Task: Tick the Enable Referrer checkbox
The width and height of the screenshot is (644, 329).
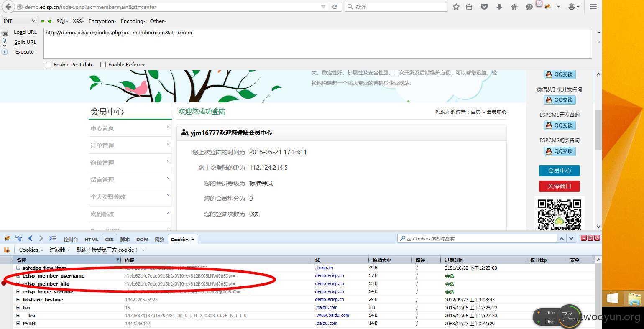Action: point(103,65)
